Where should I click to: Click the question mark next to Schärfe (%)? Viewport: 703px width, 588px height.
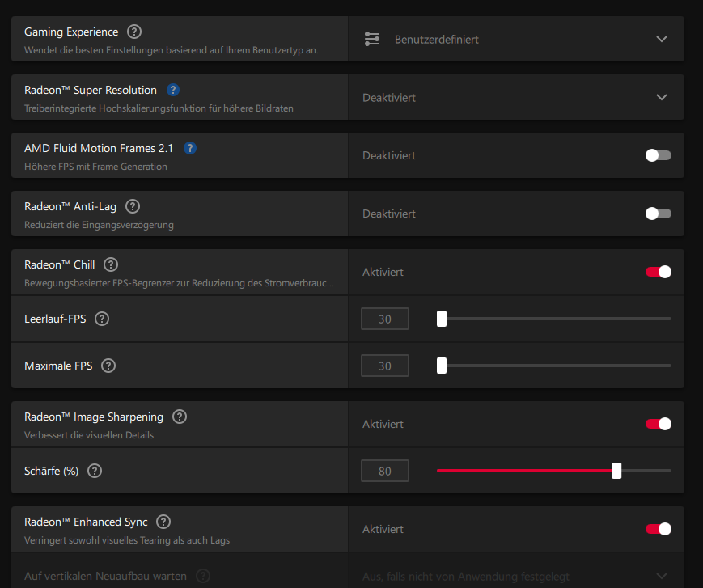95,471
